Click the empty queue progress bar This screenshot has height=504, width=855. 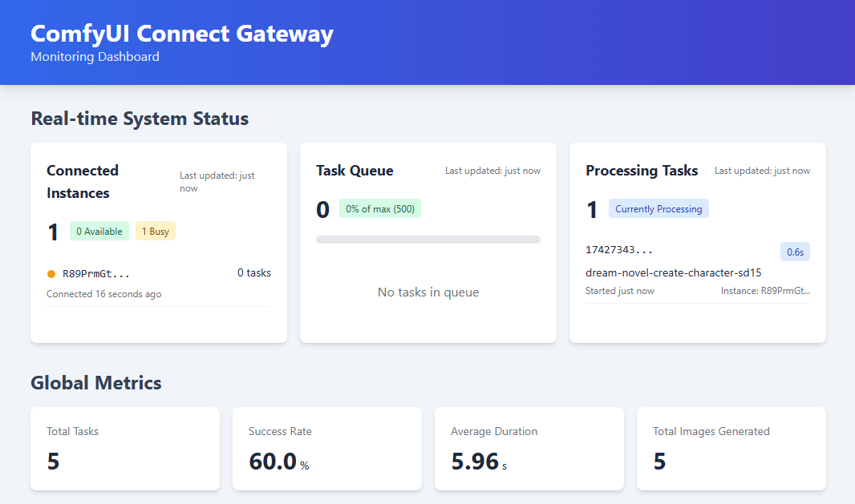[x=427, y=239]
